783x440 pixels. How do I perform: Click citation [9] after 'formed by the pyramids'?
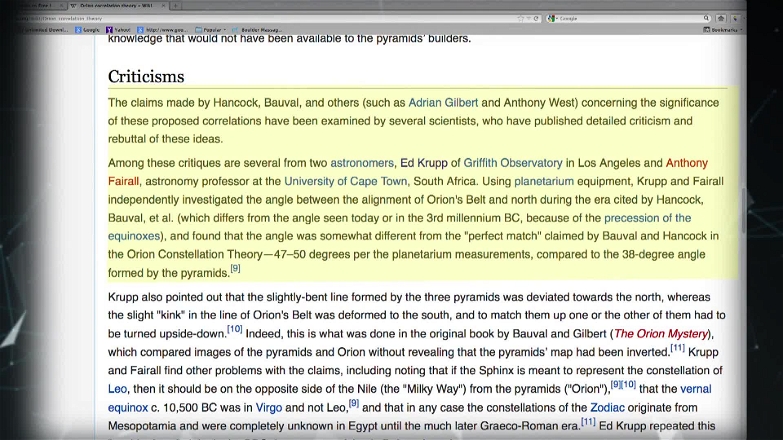(235, 269)
